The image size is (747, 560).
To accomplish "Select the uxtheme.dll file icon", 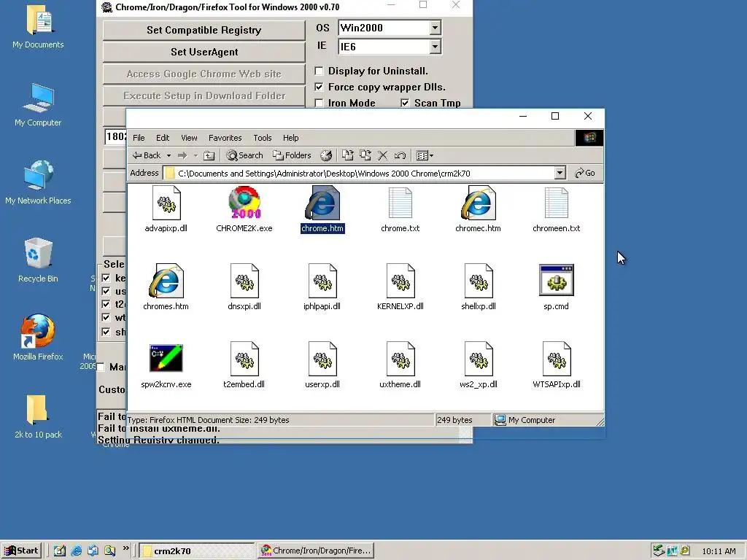I will pos(400,359).
